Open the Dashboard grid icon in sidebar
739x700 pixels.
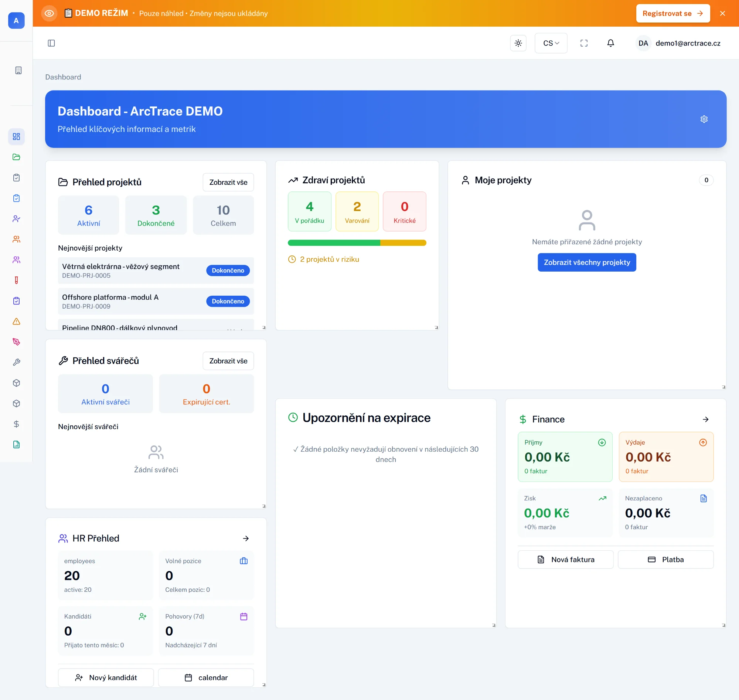coord(16,137)
